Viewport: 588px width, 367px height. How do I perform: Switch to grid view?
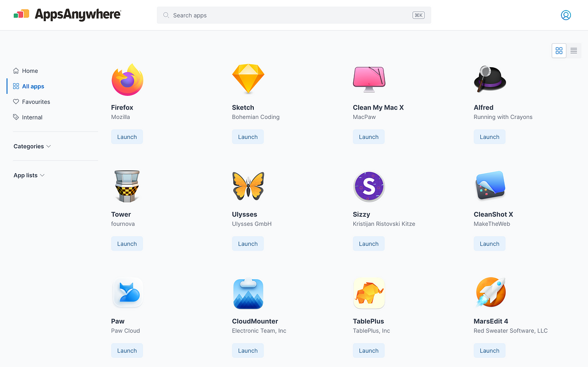click(559, 51)
